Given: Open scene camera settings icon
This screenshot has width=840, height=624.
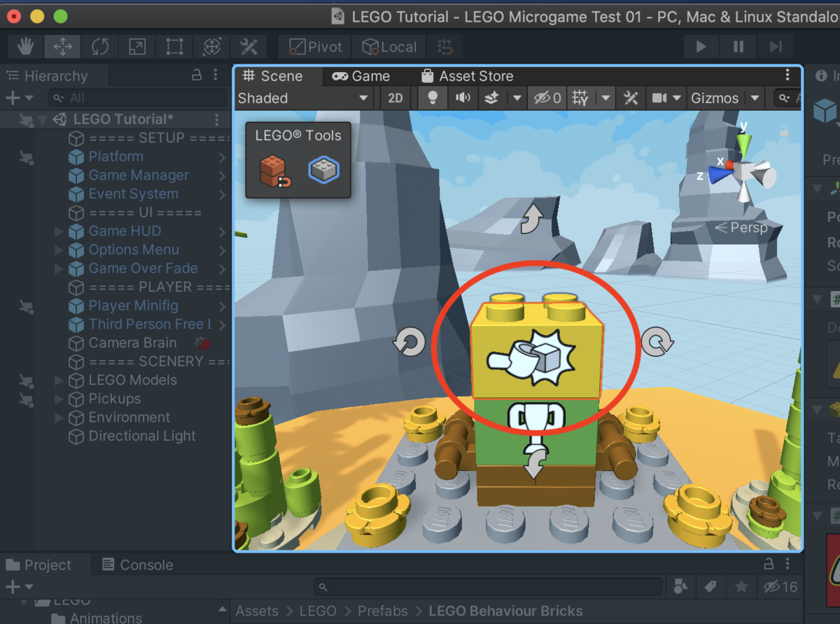Looking at the screenshot, I should [x=659, y=98].
